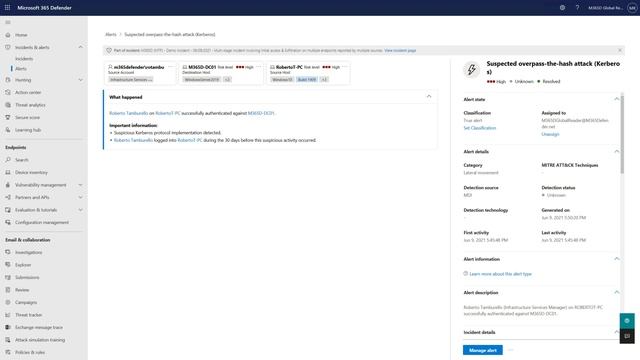Screen dimensions: 640x360
Task: Click the Endpoints Search magnifier icon
Action: (x=8, y=160)
